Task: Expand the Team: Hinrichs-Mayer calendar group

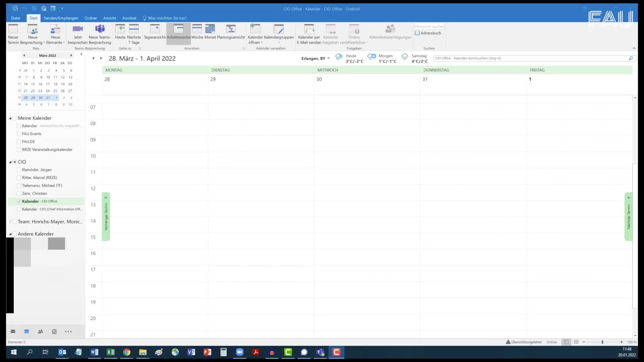Action: (x=10, y=222)
